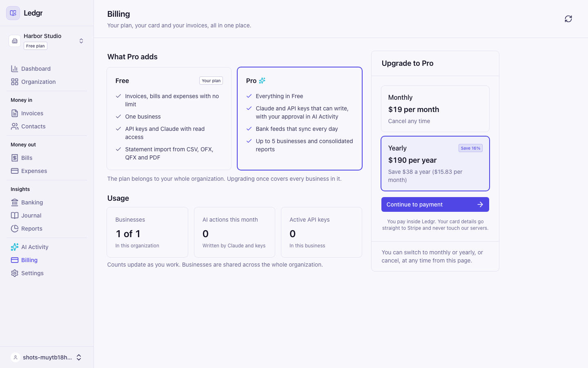Click the Dashboard bar chart icon
588x368 pixels.
15,69
